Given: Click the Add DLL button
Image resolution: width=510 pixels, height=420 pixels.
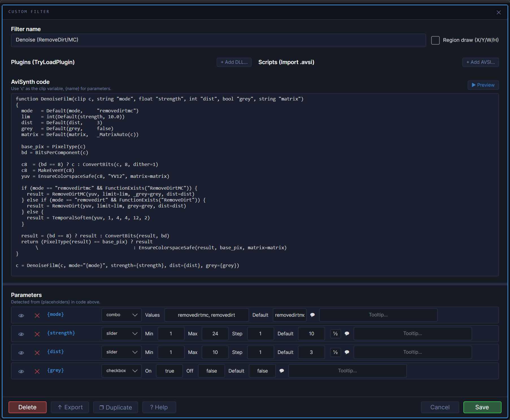Looking at the screenshot, I should [234, 62].
